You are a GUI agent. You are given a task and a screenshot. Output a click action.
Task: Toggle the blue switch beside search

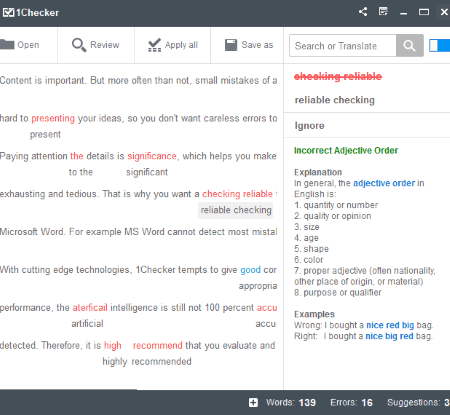[439, 46]
